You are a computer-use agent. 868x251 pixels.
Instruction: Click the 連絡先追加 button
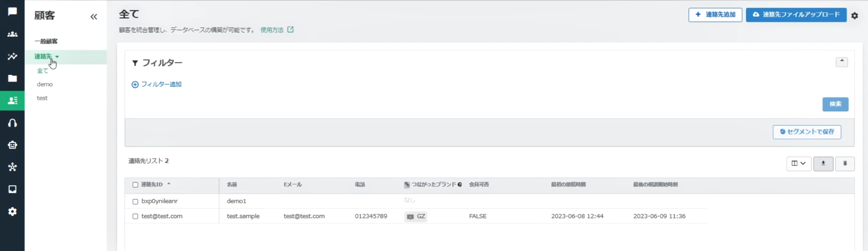[x=715, y=14]
